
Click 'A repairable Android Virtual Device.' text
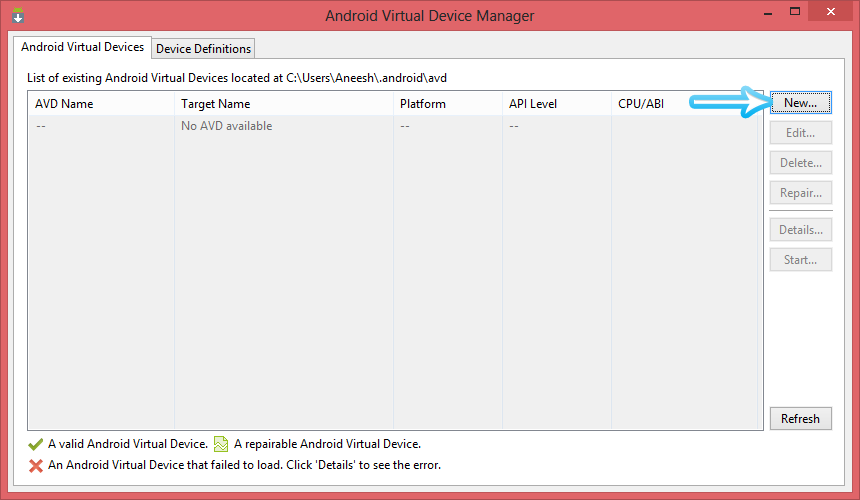pos(327,444)
